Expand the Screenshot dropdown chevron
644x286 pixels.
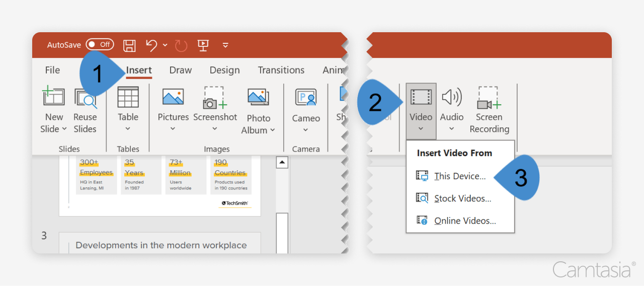point(215,129)
